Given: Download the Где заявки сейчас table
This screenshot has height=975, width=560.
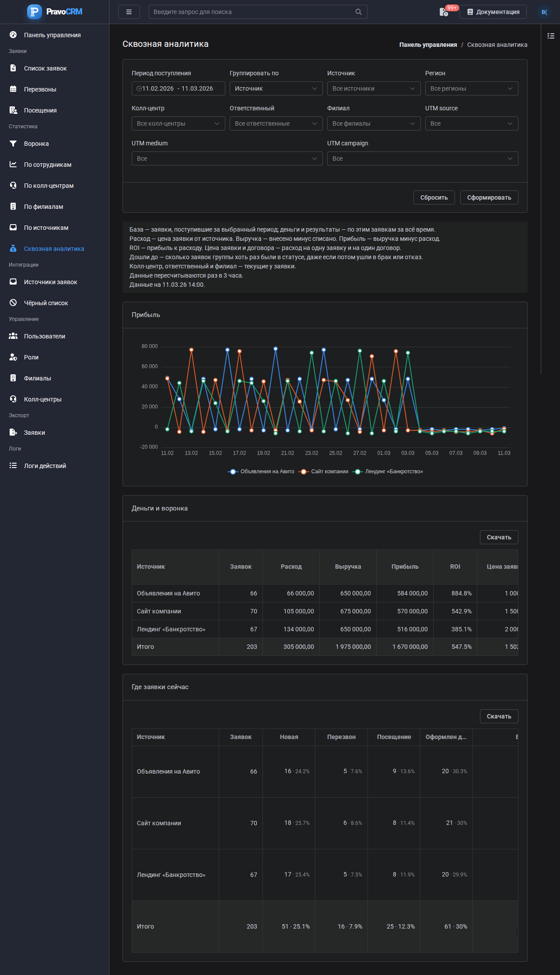Looking at the screenshot, I should pyautogui.click(x=499, y=716).
